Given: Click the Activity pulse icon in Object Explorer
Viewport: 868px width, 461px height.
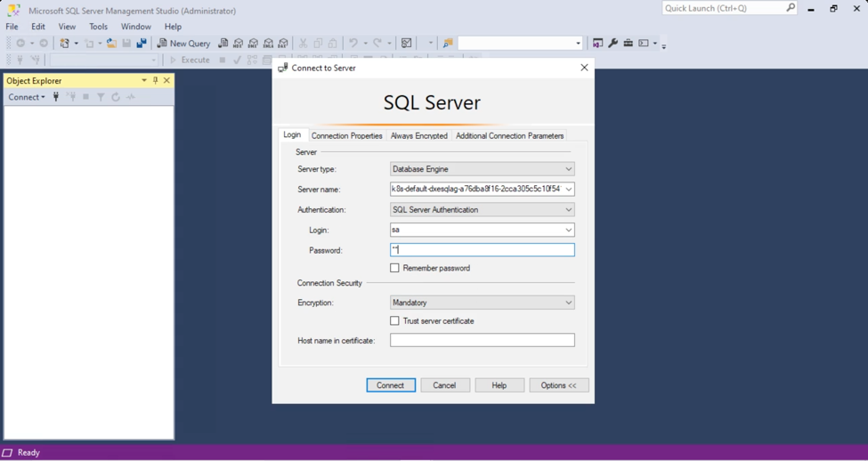Looking at the screenshot, I should (131, 97).
